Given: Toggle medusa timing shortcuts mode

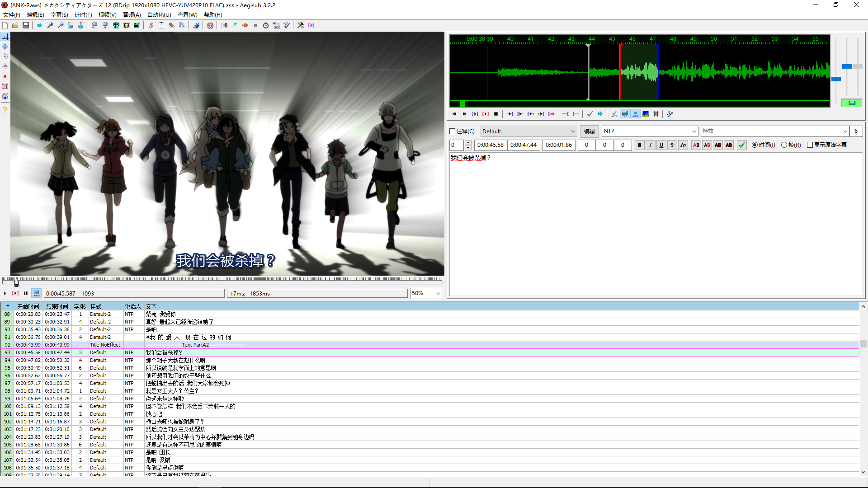Looking at the screenshot, I should [x=656, y=114].
